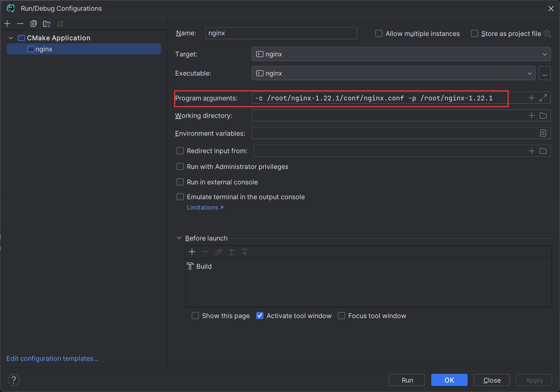
Task: Remove the Before launch task
Action: tap(205, 252)
